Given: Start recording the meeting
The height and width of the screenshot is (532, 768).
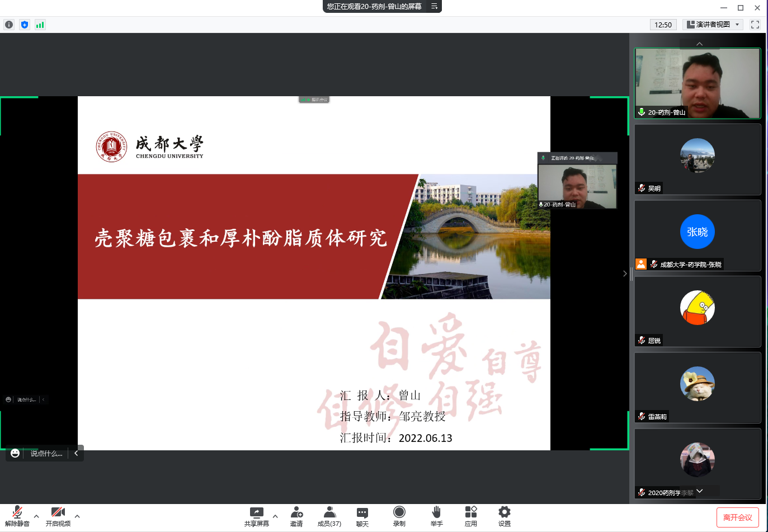Looking at the screenshot, I should (399, 516).
